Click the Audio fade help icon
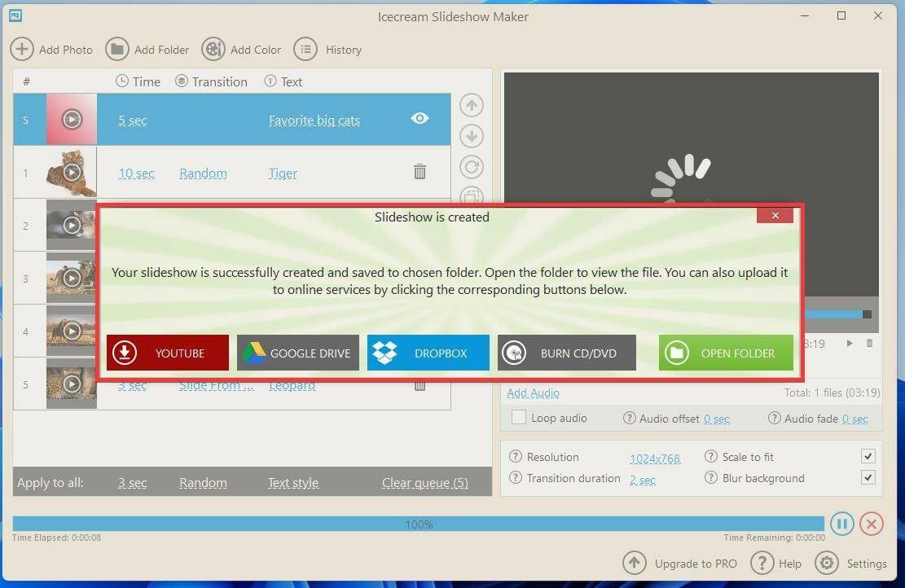This screenshot has height=588, width=905. [774, 418]
